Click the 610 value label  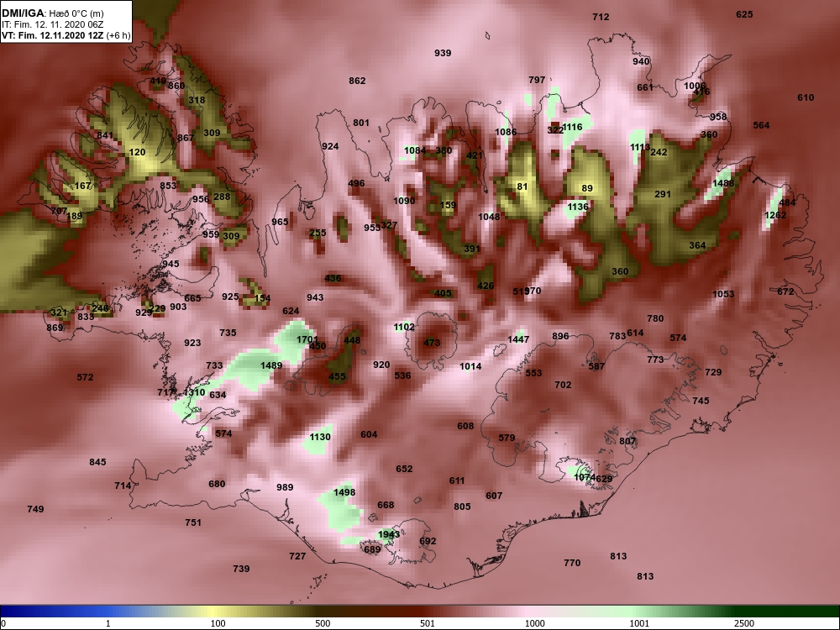pos(806,97)
